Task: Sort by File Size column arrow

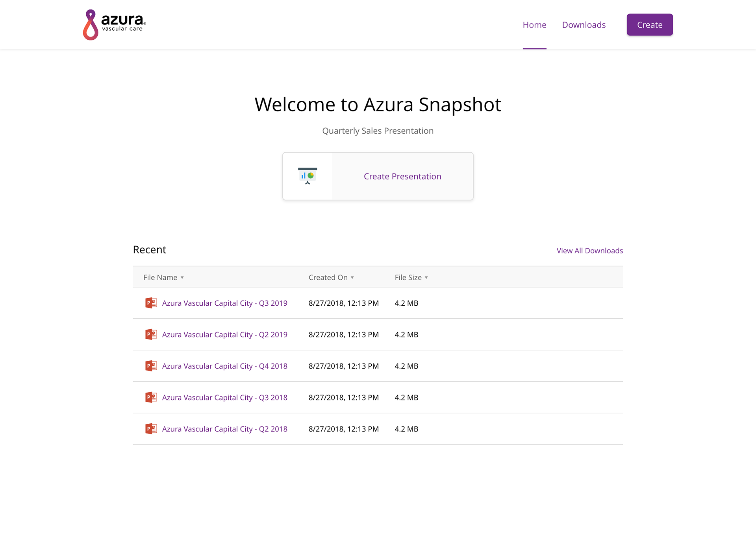Action: [426, 278]
